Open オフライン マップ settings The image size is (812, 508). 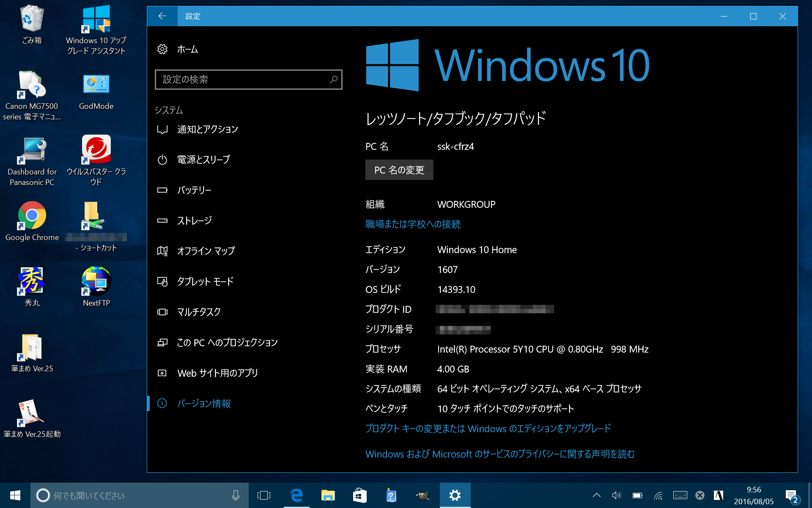[x=196, y=251]
